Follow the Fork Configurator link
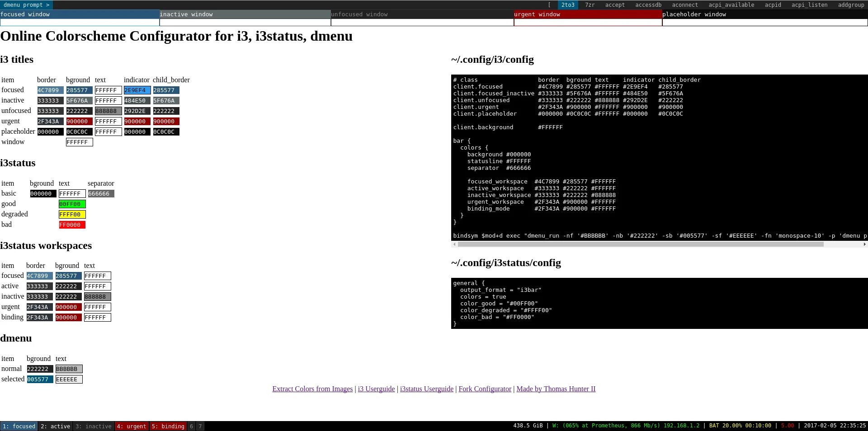Image resolution: width=868 pixels, height=431 pixels. pos(485,389)
